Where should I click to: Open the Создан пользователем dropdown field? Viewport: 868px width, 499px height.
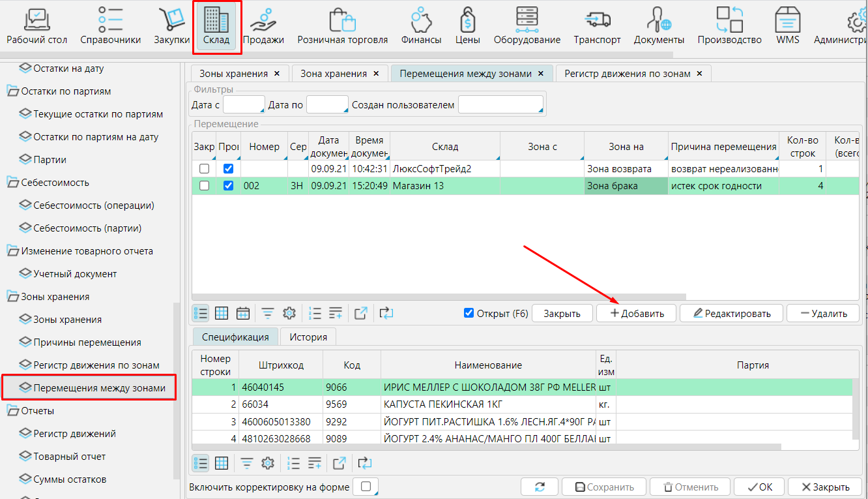(x=500, y=105)
